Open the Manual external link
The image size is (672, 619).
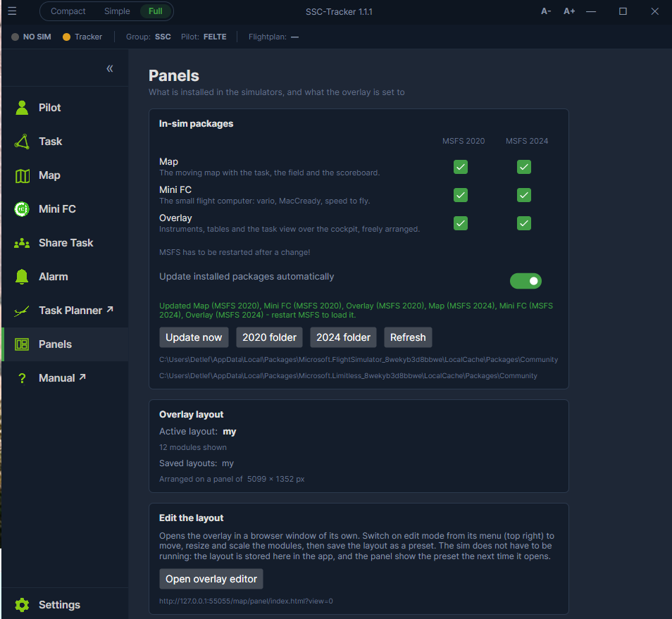coord(65,378)
